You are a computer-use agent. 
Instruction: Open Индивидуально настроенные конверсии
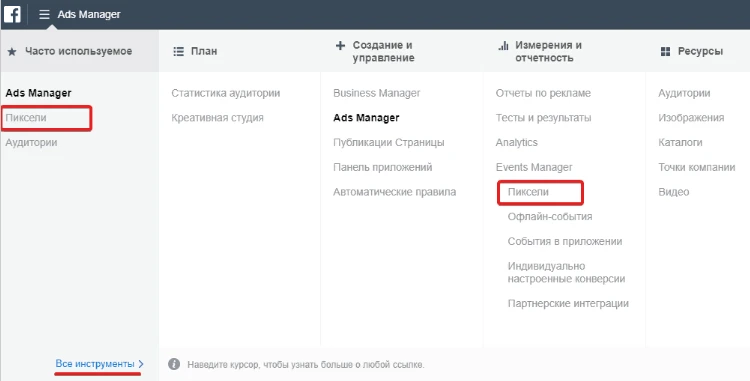point(566,272)
